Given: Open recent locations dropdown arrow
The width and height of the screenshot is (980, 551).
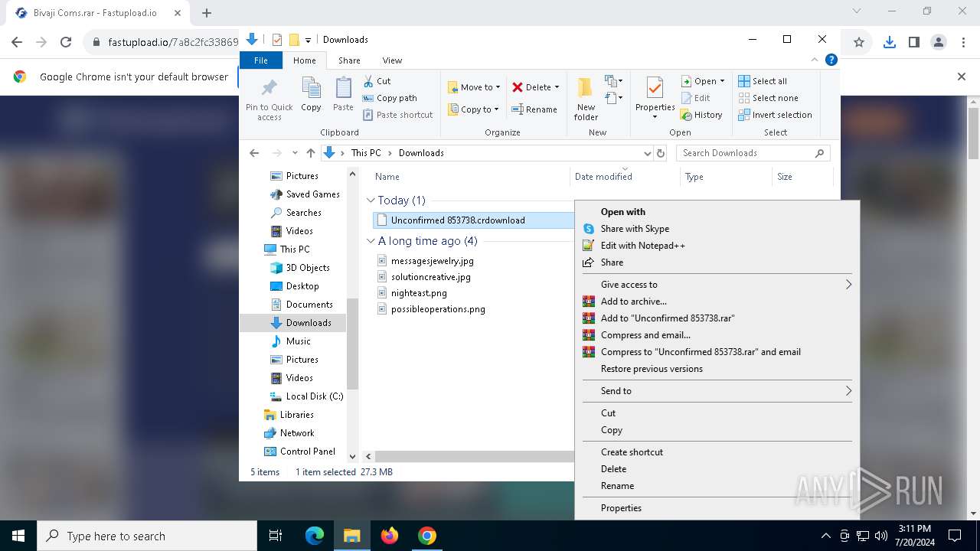Looking at the screenshot, I should coord(295,153).
